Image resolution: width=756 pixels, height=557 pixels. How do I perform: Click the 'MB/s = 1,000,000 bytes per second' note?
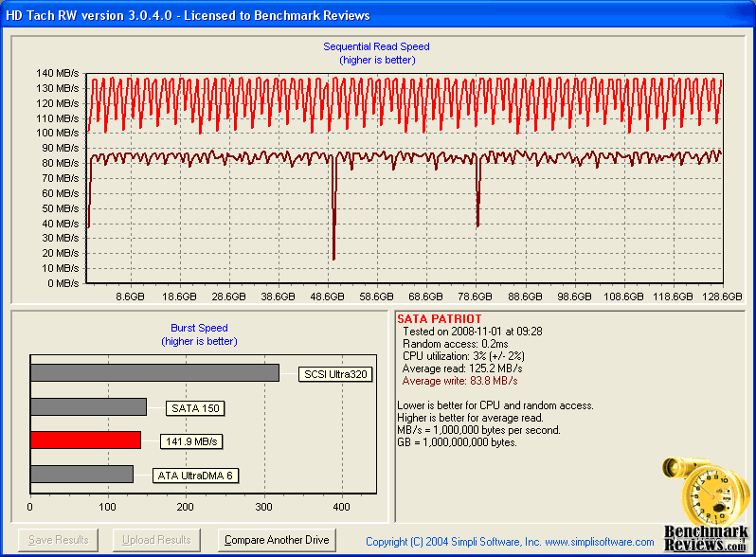[x=478, y=430]
